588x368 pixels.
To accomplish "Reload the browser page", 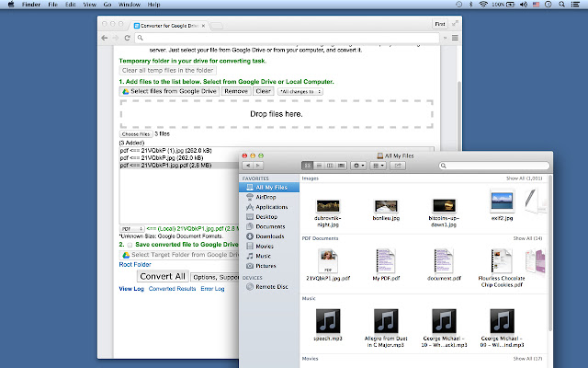I will coord(127,38).
